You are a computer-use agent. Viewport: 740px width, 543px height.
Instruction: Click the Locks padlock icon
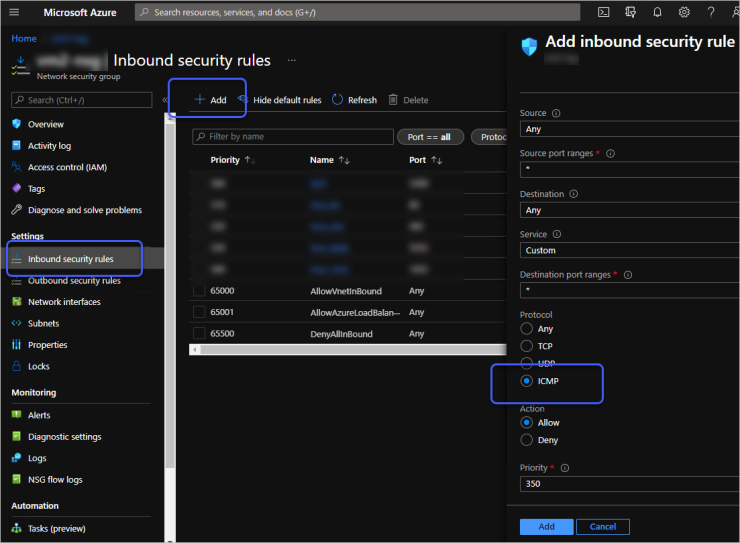point(17,366)
